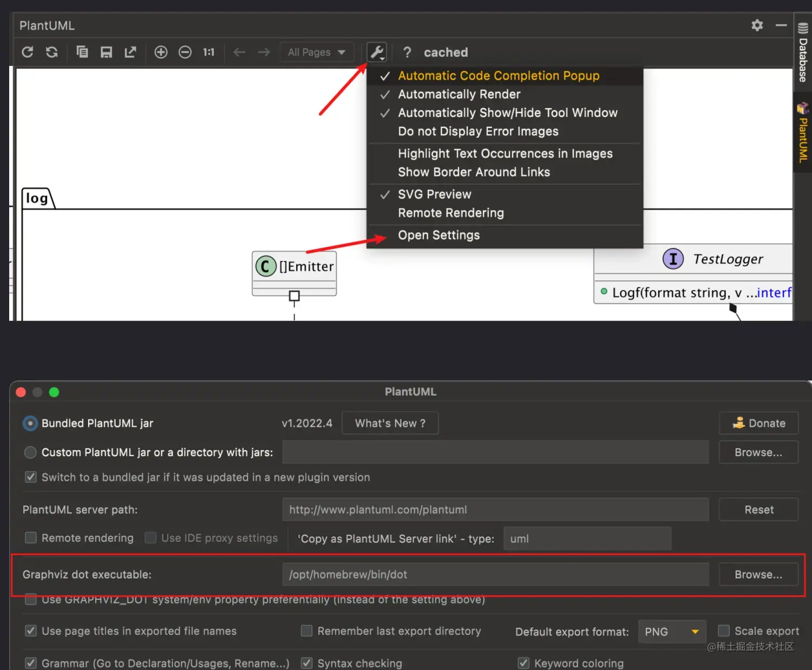Toggle Automatic Code Completion Popup option
Viewport: 812px width, 670px height.
click(x=505, y=76)
